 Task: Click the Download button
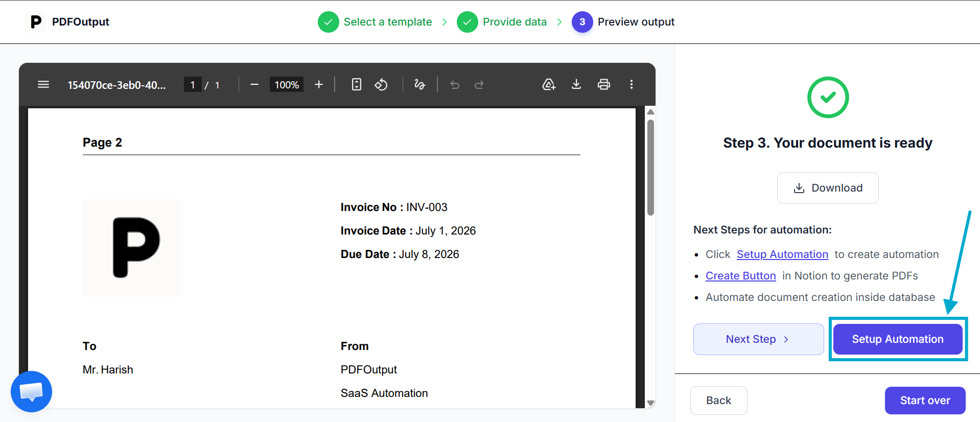pyautogui.click(x=828, y=188)
